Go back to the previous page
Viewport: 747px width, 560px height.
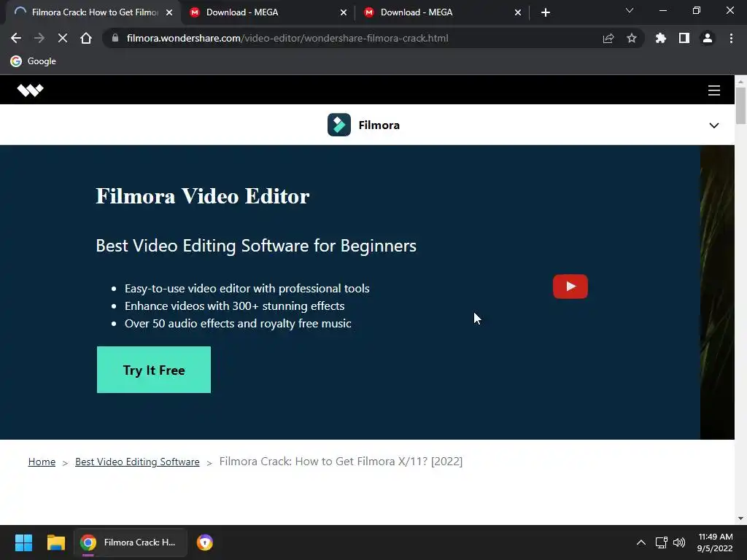pos(16,38)
